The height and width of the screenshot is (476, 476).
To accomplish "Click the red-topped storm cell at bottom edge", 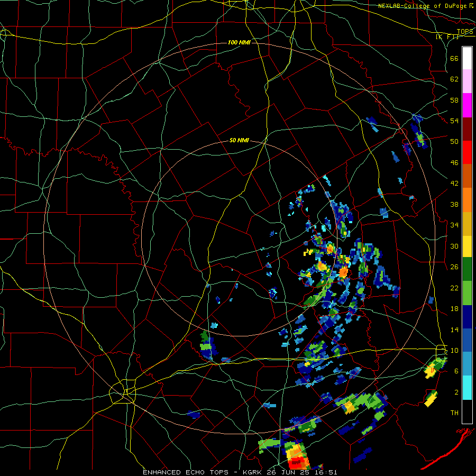I will coord(297,456).
